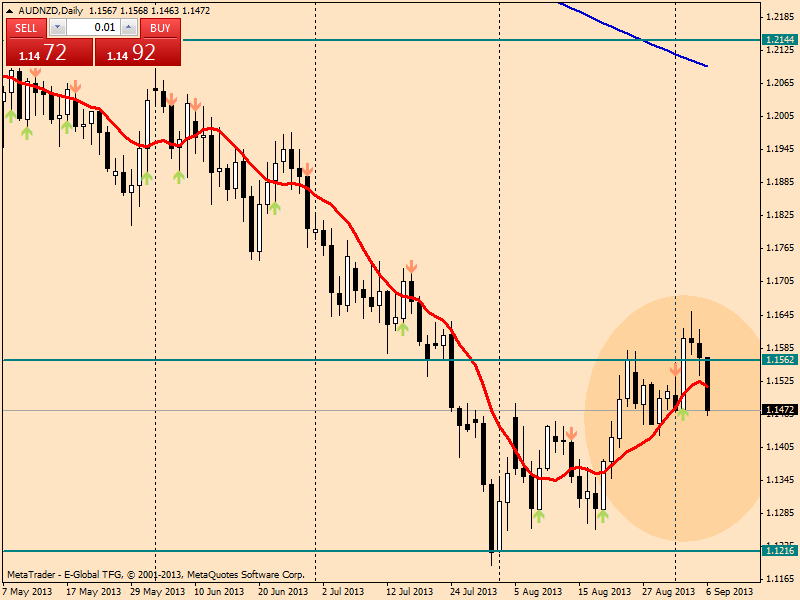Click the 5 Aug 2013 date label

coord(538,592)
